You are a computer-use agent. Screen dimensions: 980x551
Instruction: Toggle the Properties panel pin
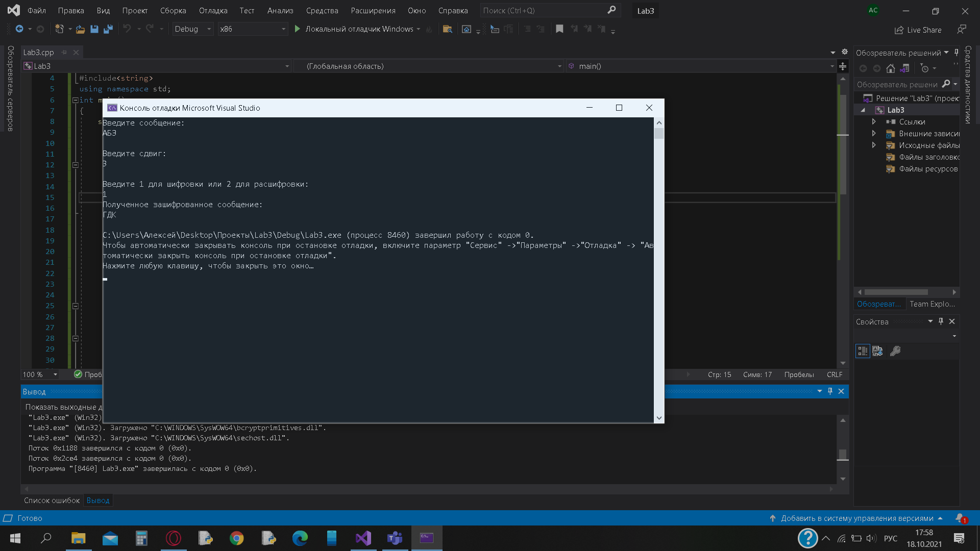941,321
